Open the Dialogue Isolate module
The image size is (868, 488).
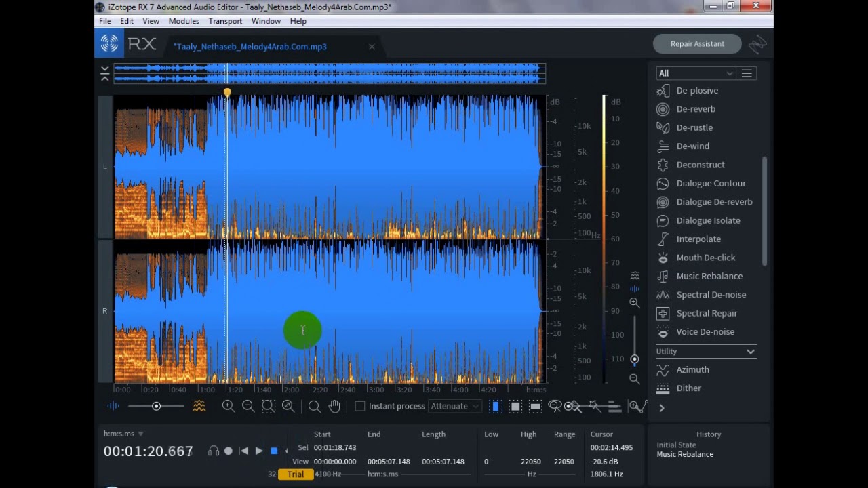(698, 220)
